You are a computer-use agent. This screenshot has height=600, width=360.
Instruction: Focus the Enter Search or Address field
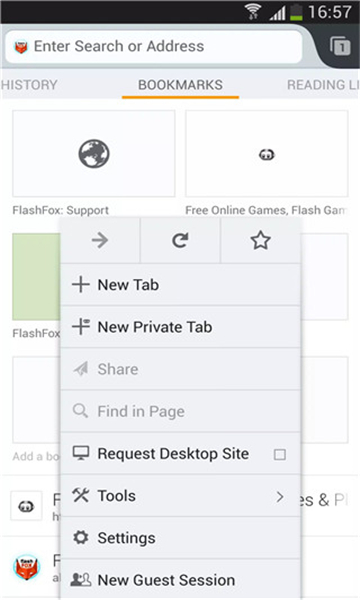click(x=154, y=47)
